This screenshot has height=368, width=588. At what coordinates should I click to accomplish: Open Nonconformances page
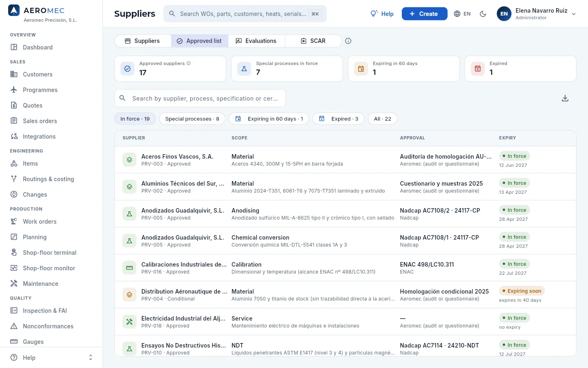[x=51, y=326]
